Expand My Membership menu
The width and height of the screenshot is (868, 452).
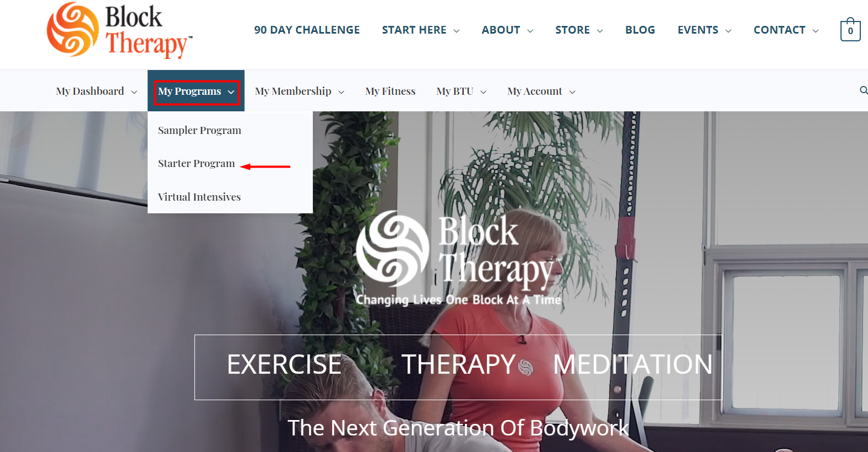[x=300, y=91]
